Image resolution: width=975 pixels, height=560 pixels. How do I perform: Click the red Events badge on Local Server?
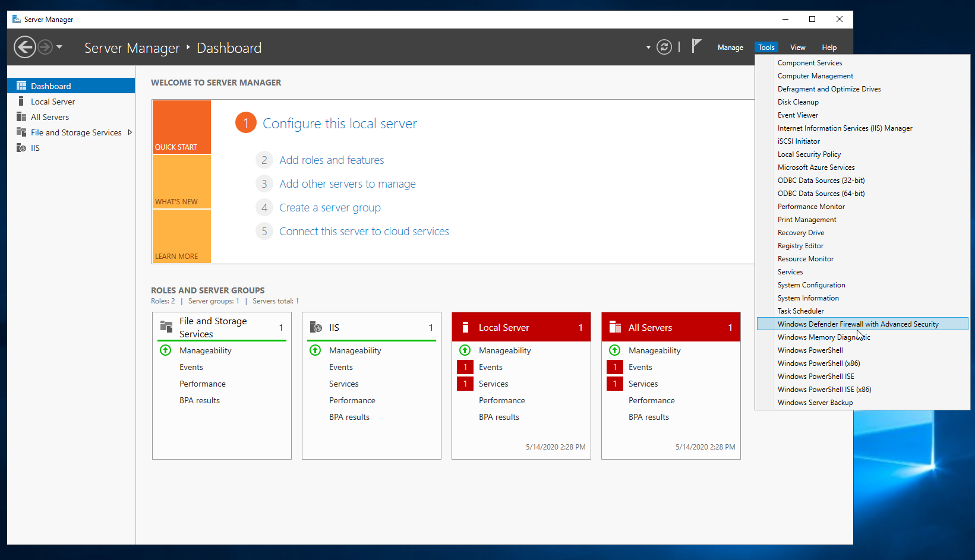(x=465, y=367)
